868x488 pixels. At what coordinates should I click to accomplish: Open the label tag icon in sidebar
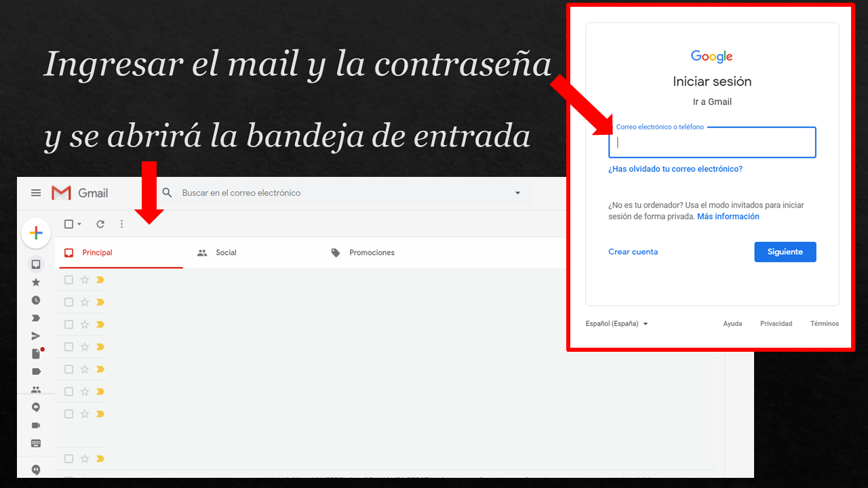point(36,371)
